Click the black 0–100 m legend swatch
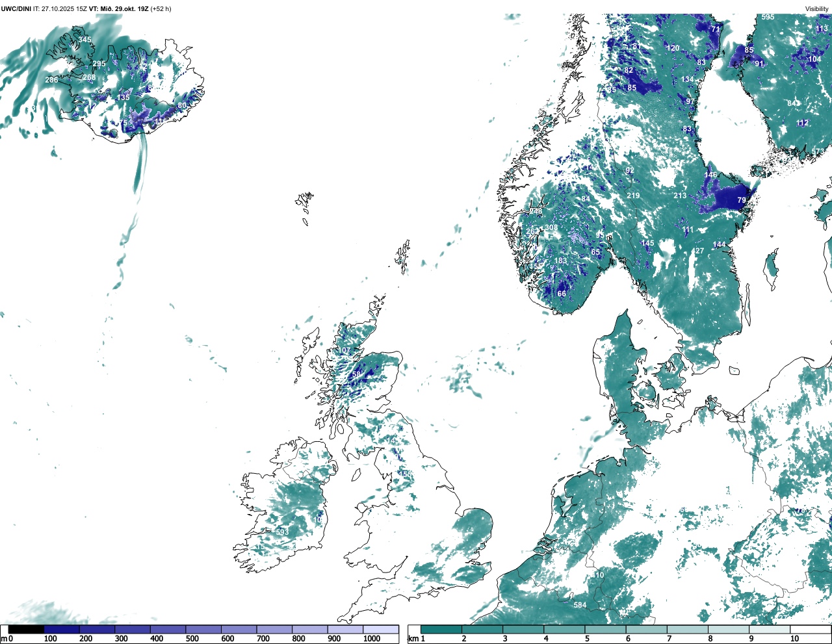This screenshot has height=644, width=832. pyautogui.click(x=26, y=629)
